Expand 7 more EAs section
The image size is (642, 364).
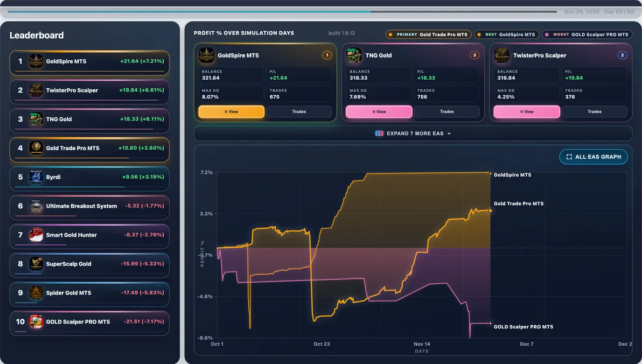[413, 134]
